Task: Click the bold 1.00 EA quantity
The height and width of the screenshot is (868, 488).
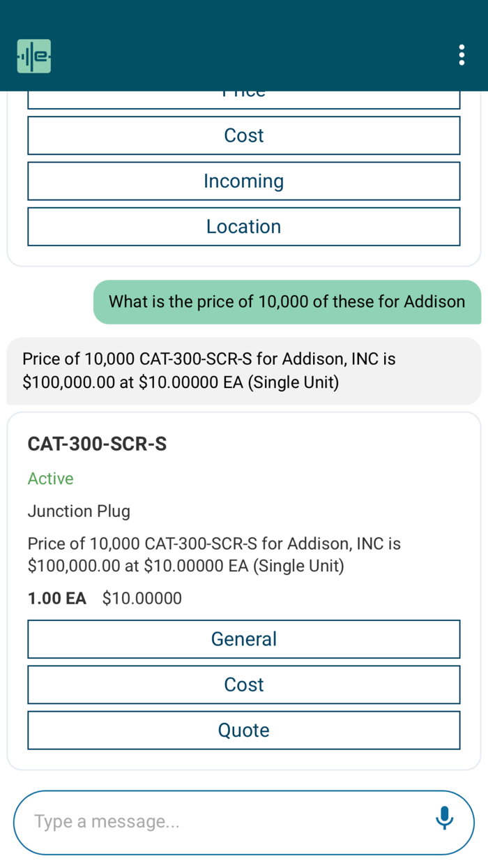Action: pyautogui.click(x=56, y=598)
